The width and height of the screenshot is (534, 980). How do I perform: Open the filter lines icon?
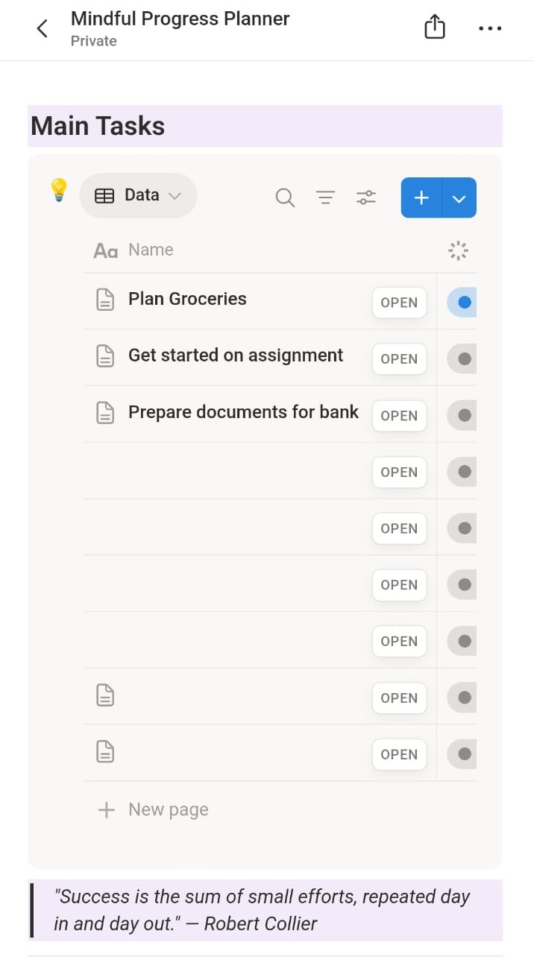point(325,197)
